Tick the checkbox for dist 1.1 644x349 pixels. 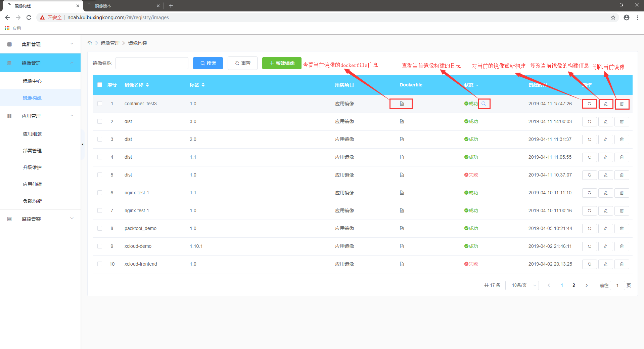100,157
